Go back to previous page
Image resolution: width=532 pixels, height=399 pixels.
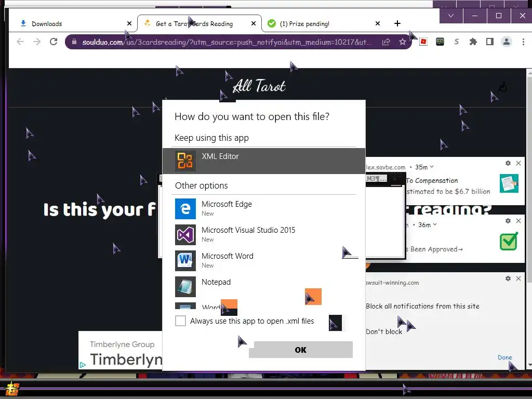click(x=20, y=42)
